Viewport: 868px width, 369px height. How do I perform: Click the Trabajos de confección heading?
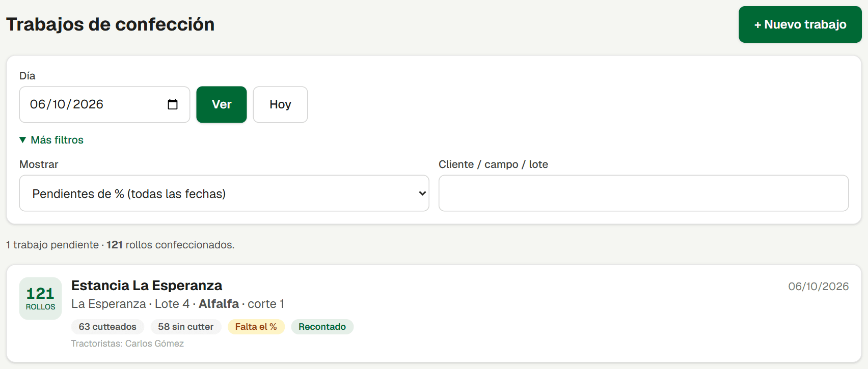[x=110, y=24]
